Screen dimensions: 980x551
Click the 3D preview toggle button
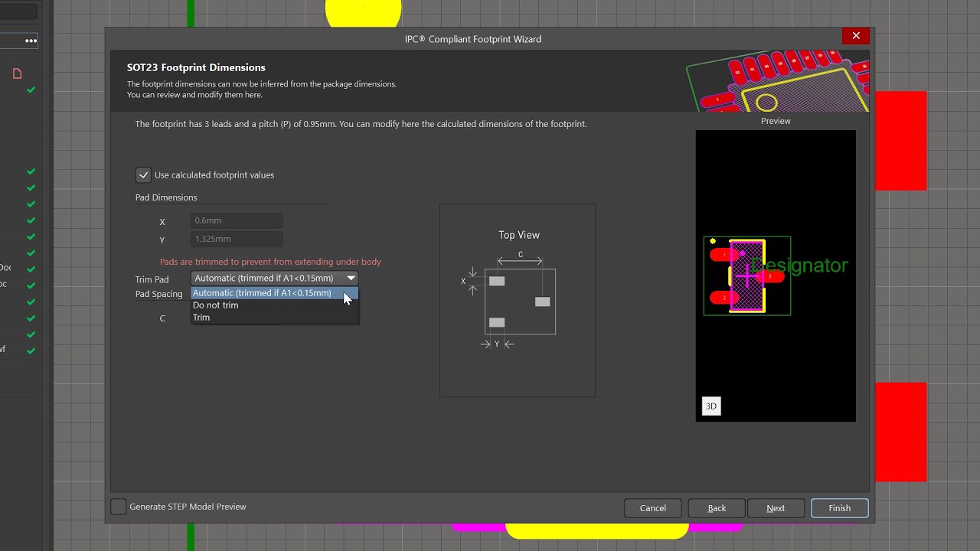tap(710, 406)
